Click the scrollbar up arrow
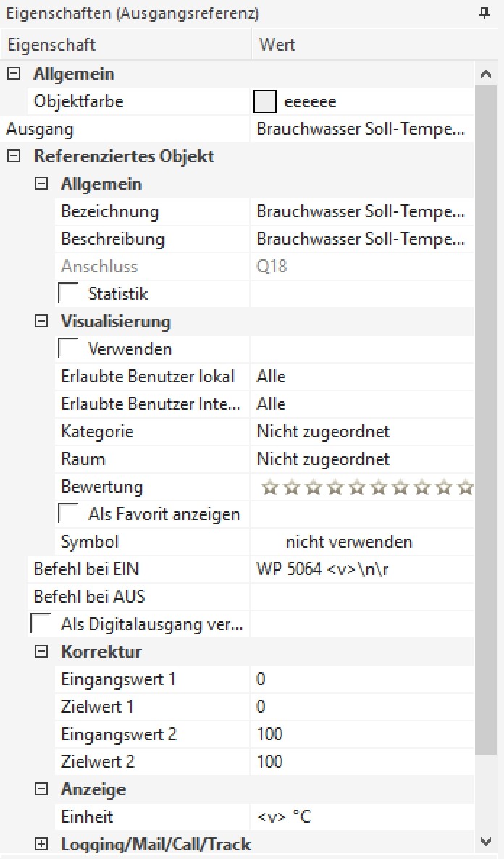The image size is (504, 859). (x=485, y=74)
